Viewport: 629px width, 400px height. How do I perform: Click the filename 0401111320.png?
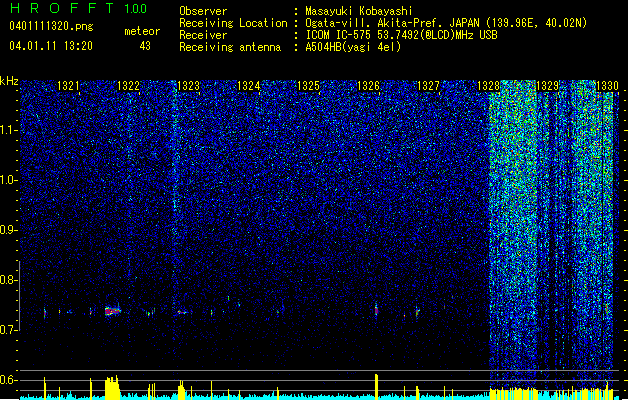click(x=51, y=26)
